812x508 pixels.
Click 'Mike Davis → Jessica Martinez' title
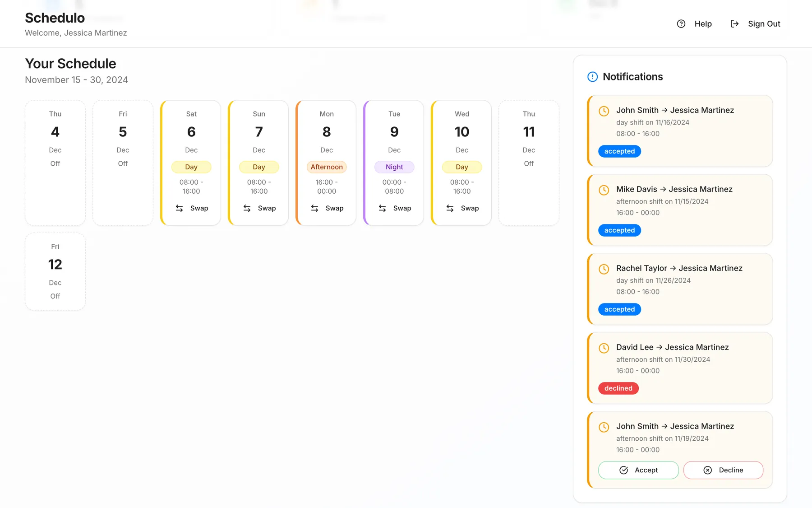pyautogui.click(x=674, y=189)
